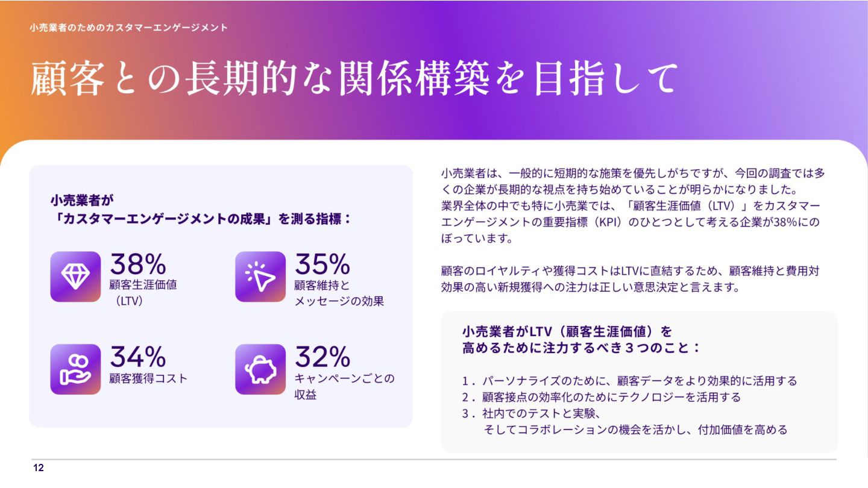Click the header text 小売業者のためのカスタマーエンゲージメント
Image resolution: width=868 pixels, height=488 pixels.
(129, 28)
